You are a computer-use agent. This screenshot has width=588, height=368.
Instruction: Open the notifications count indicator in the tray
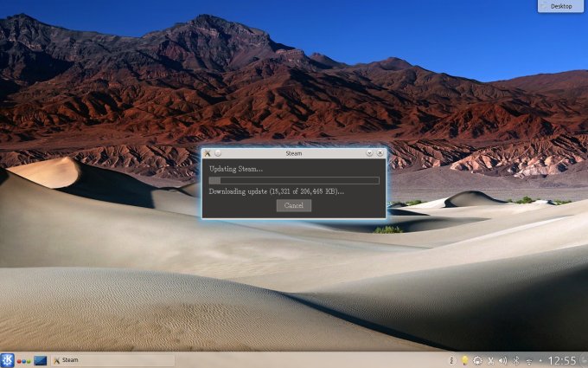451,360
